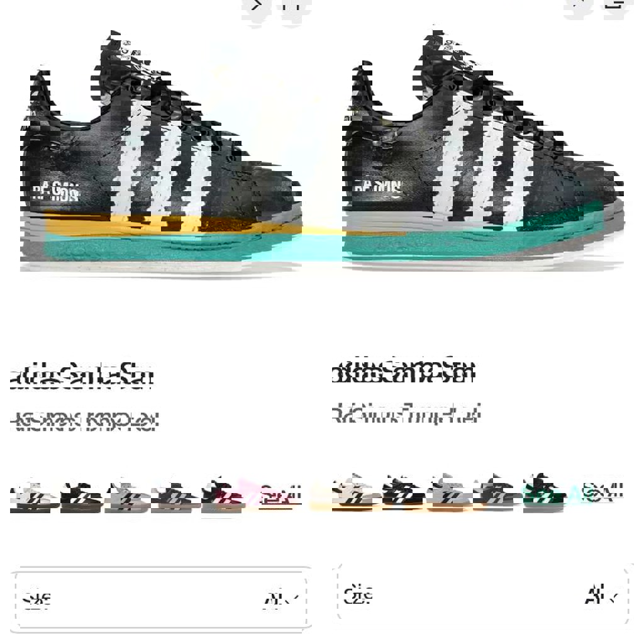Click the left card's See all colors link
The height and width of the screenshot is (644, 644).
coord(281,494)
